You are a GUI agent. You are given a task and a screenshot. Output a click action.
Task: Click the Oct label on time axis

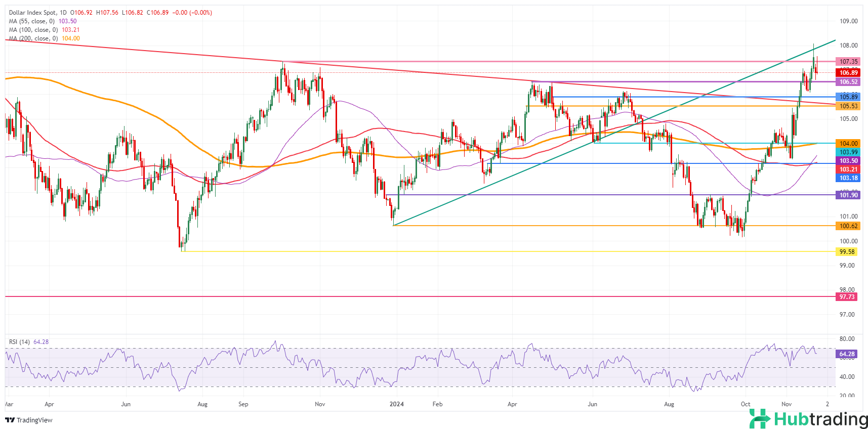click(746, 404)
